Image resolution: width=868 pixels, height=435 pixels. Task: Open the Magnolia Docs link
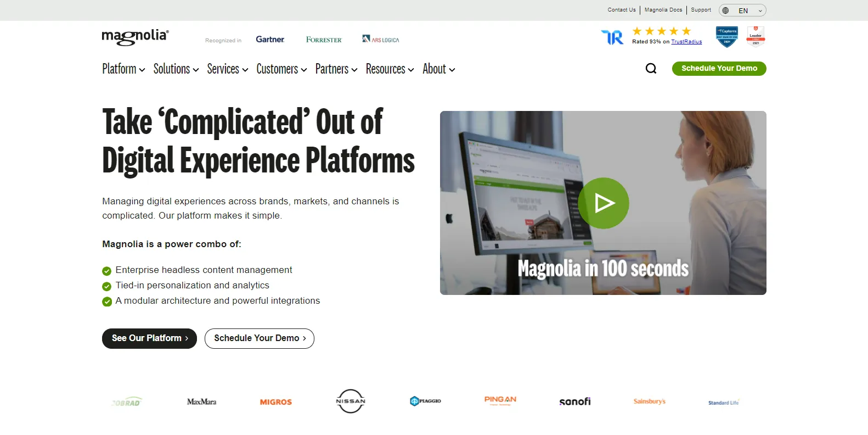coord(663,10)
